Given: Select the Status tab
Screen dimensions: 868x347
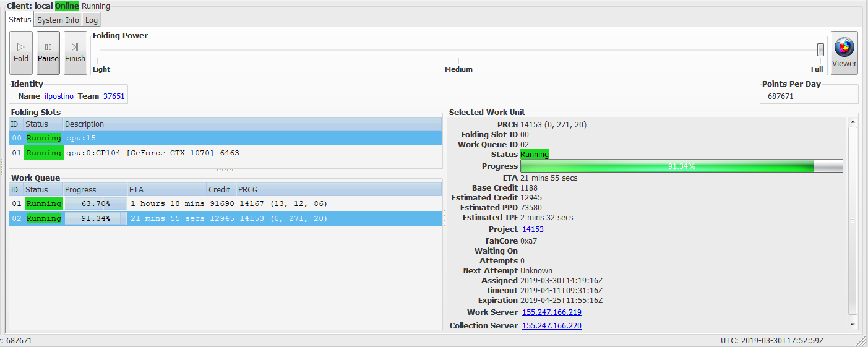Looking at the screenshot, I should 20,19.
